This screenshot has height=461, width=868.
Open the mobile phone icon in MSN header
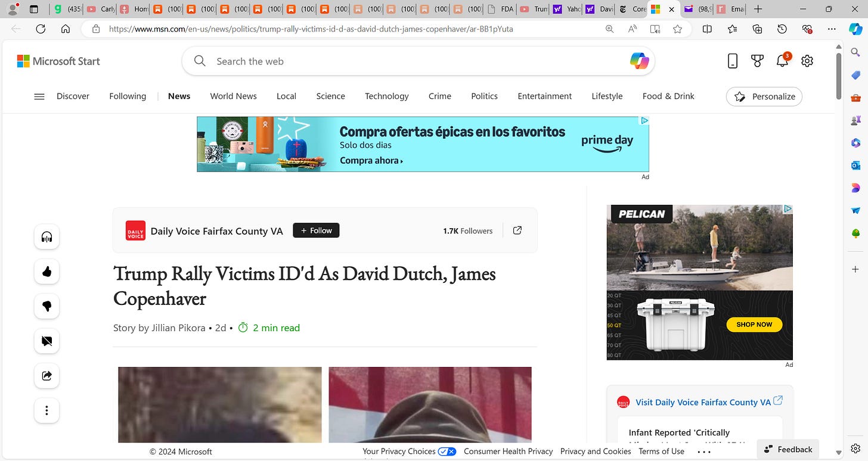tap(733, 61)
